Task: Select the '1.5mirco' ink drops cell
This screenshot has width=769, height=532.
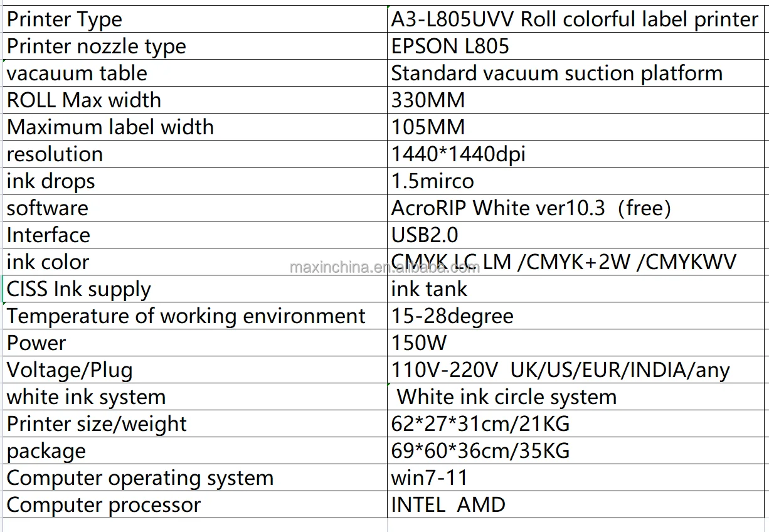Action: point(433,181)
